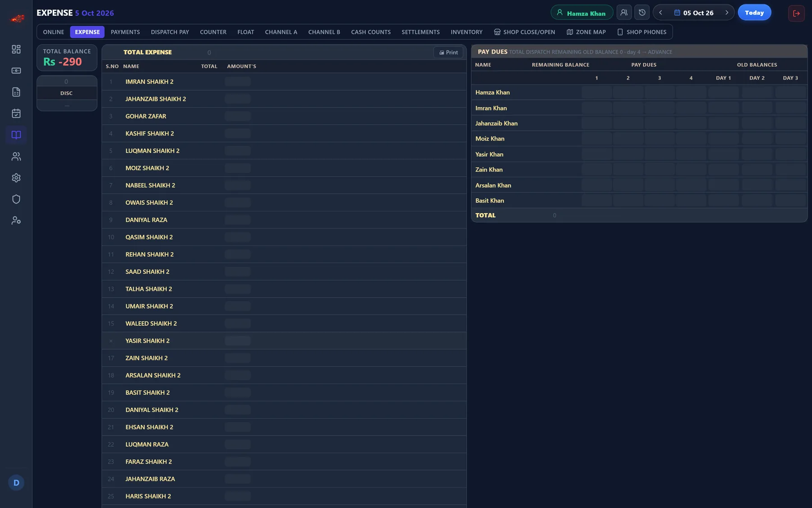The width and height of the screenshot is (812, 508).
Task: Click Zain Khan pay dues column 4 cell
Action: click(691, 170)
